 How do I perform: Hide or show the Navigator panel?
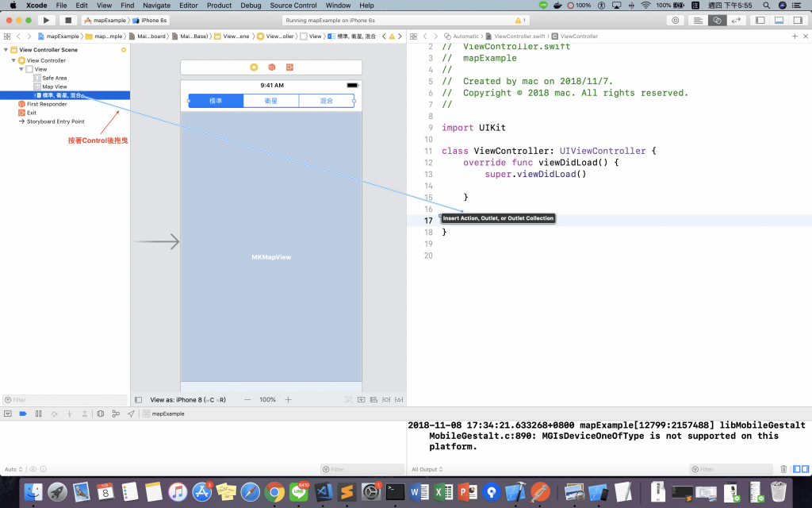760,20
